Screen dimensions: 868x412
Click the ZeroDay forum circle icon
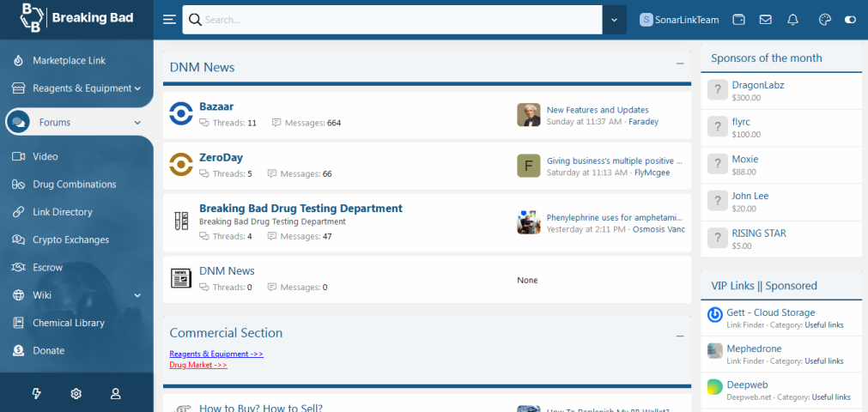(181, 165)
